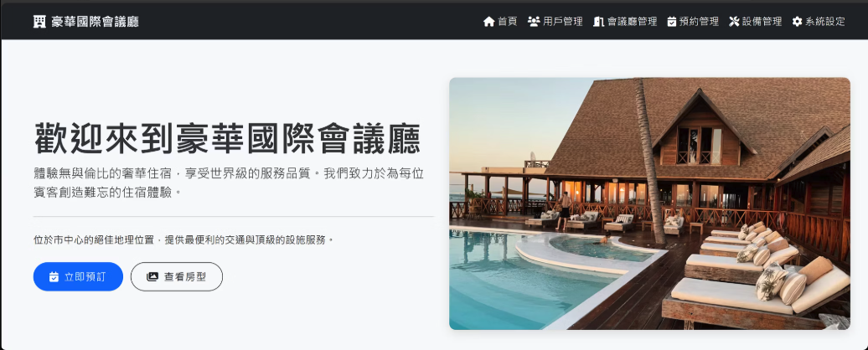The image size is (868, 350).
Task: Click the calendar check icon for 預約管理
Action: (671, 22)
